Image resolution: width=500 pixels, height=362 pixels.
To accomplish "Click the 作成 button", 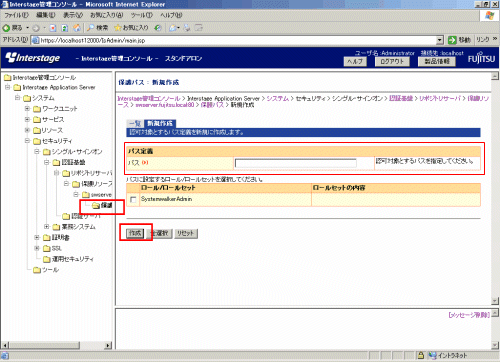I will point(135,233).
